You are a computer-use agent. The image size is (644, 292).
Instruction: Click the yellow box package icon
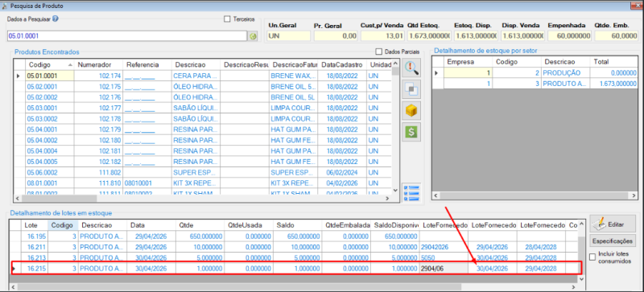click(x=411, y=110)
